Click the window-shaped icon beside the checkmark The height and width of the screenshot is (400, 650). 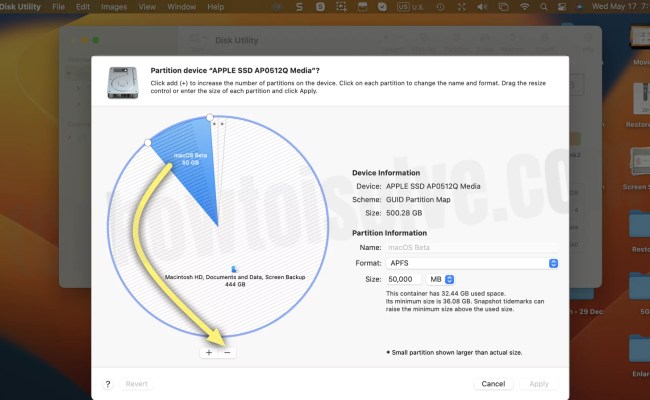362,7
